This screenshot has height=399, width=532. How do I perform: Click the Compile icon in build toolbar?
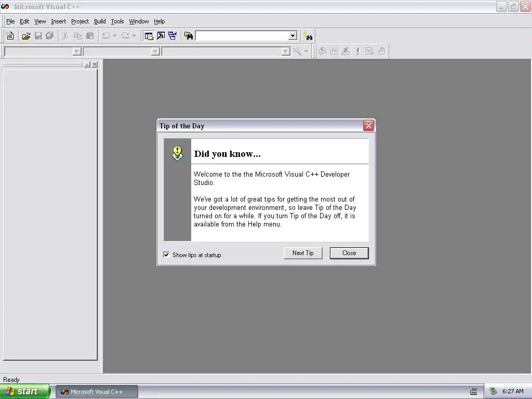[322, 51]
